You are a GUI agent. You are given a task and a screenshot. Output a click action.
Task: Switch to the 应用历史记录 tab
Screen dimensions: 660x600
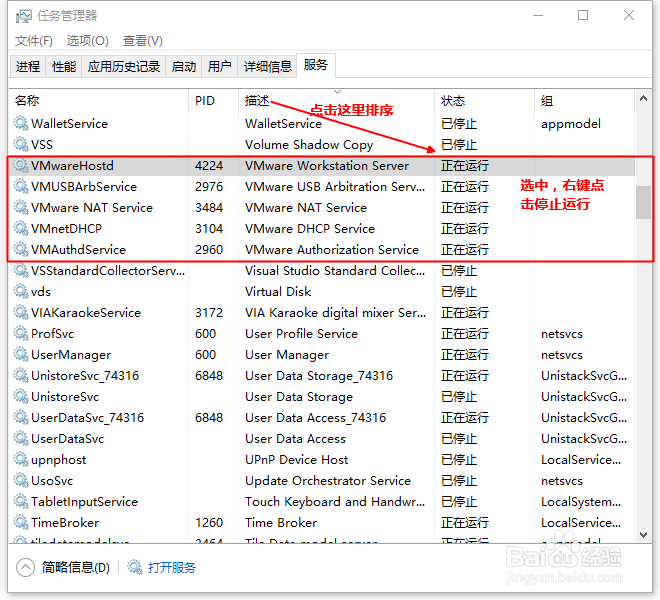pyautogui.click(x=124, y=67)
